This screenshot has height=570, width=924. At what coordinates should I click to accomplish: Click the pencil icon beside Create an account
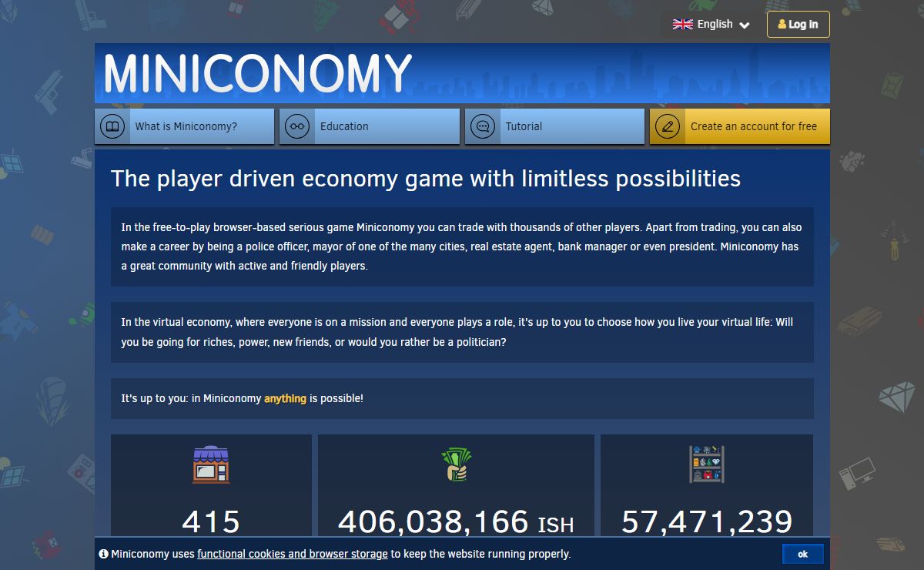668,126
